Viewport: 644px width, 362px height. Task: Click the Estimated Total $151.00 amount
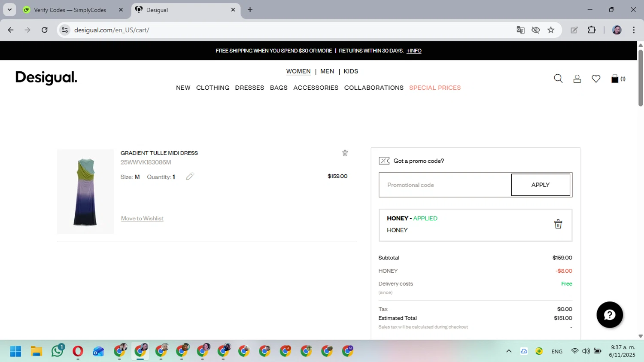[x=563, y=318]
